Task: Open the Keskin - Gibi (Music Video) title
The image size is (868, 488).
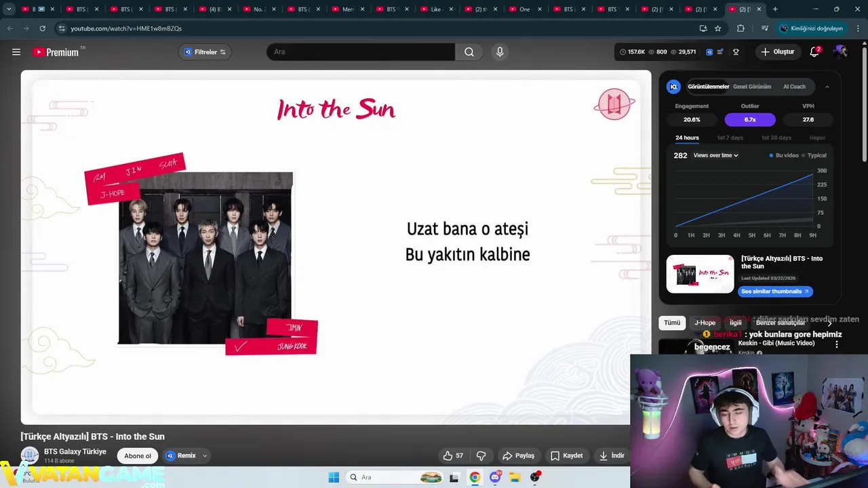Action: pyautogui.click(x=776, y=343)
